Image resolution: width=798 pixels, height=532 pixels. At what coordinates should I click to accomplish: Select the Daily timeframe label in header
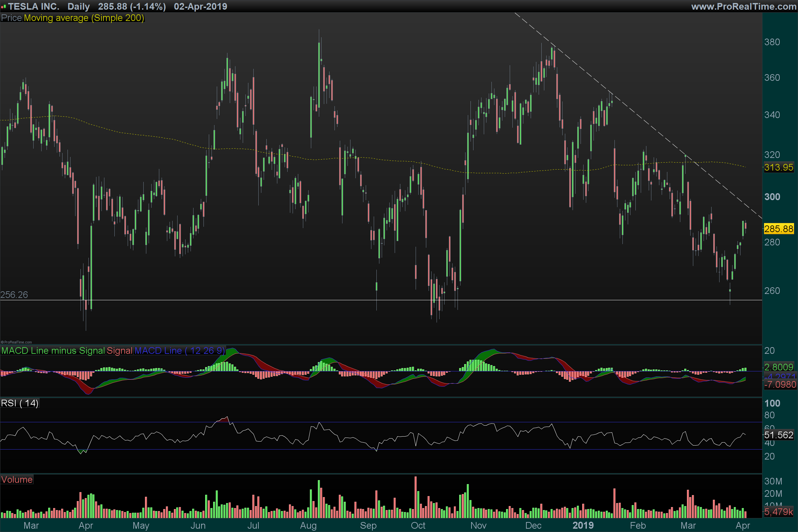[x=78, y=6]
